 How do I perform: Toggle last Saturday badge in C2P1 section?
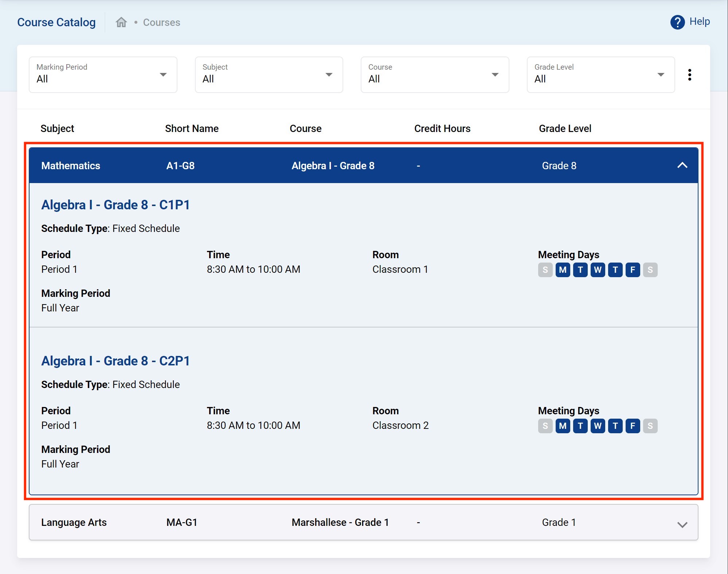pyautogui.click(x=650, y=426)
